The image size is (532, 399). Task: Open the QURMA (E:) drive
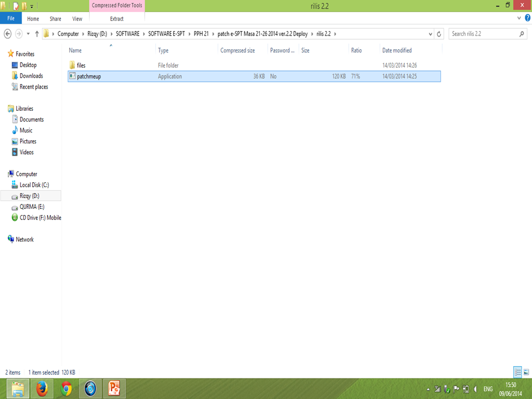[x=32, y=207]
